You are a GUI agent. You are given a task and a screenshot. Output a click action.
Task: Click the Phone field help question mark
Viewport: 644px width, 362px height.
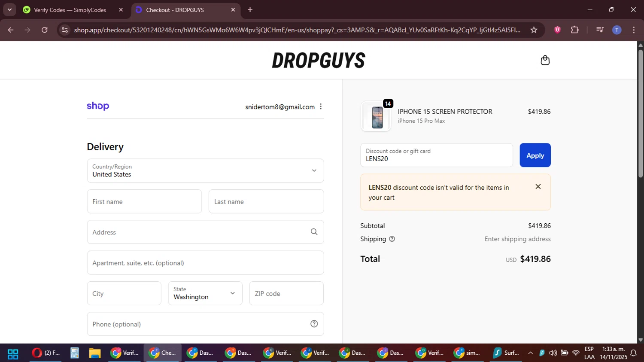tap(314, 324)
